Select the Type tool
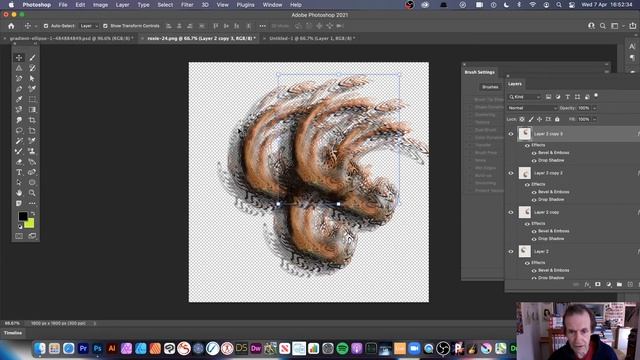Screen dimensions: 640x360 pyautogui.click(x=19, y=172)
